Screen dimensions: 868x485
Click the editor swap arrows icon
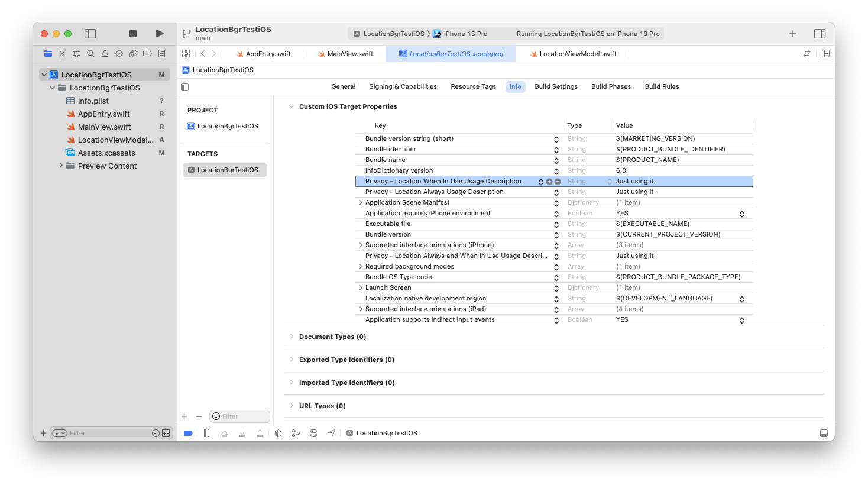tap(807, 53)
